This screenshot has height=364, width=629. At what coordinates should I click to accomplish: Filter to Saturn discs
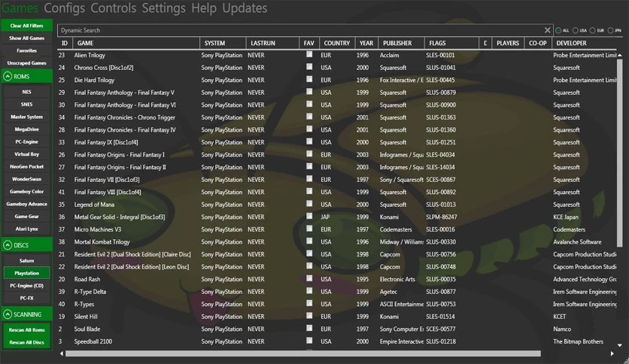click(26, 260)
